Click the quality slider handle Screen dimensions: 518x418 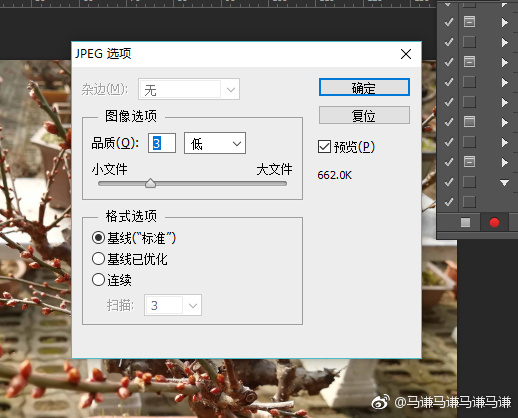[x=151, y=183]
